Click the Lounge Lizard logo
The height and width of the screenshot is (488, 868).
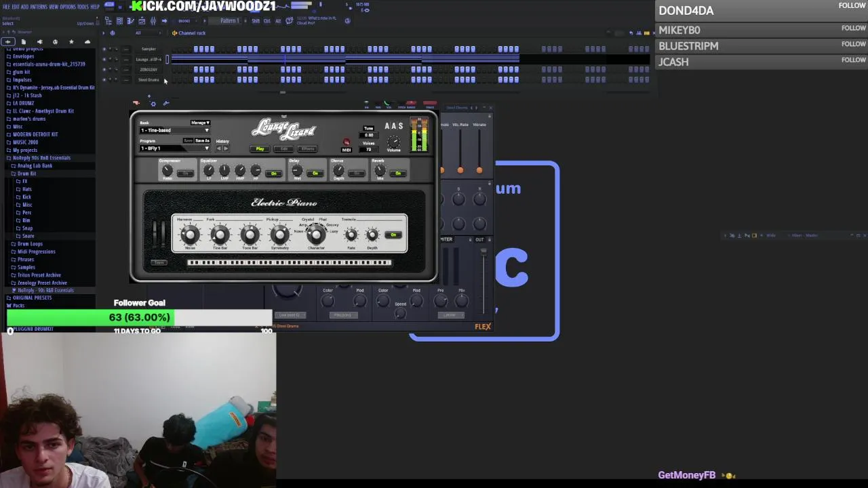283,129
